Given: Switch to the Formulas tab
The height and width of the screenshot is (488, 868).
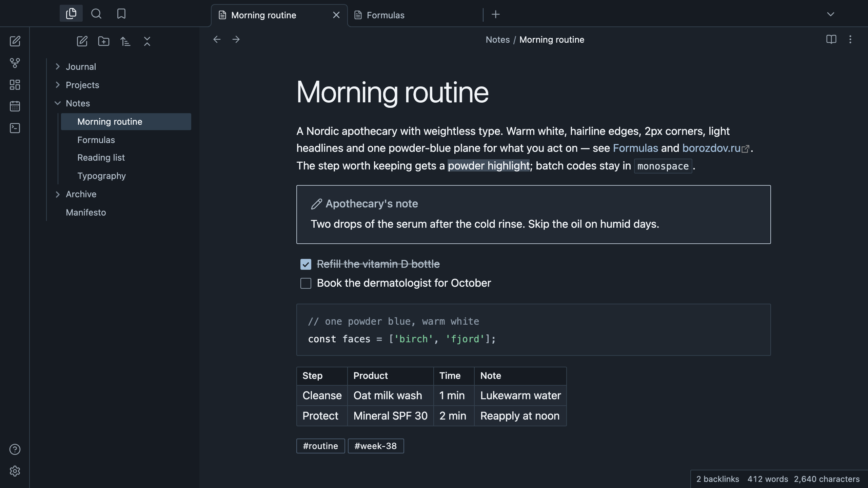Looking at the screenshot, I should 415,15.
